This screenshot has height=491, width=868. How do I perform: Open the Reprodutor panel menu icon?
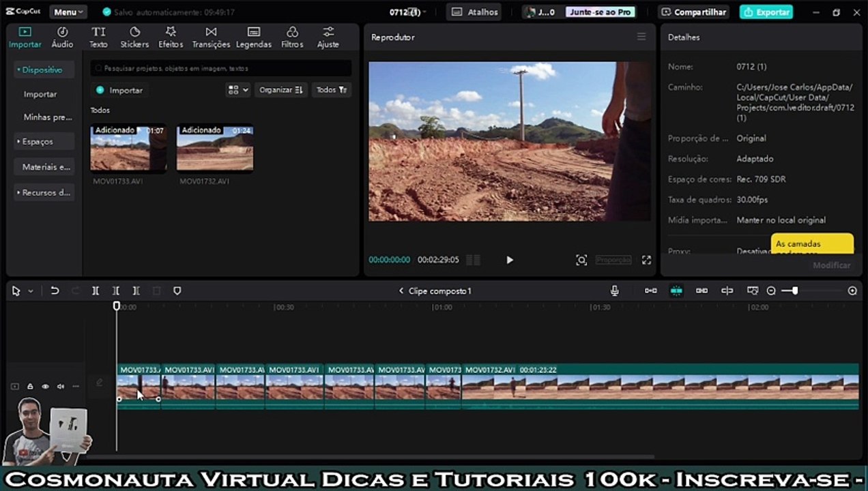tap(641, 37)
